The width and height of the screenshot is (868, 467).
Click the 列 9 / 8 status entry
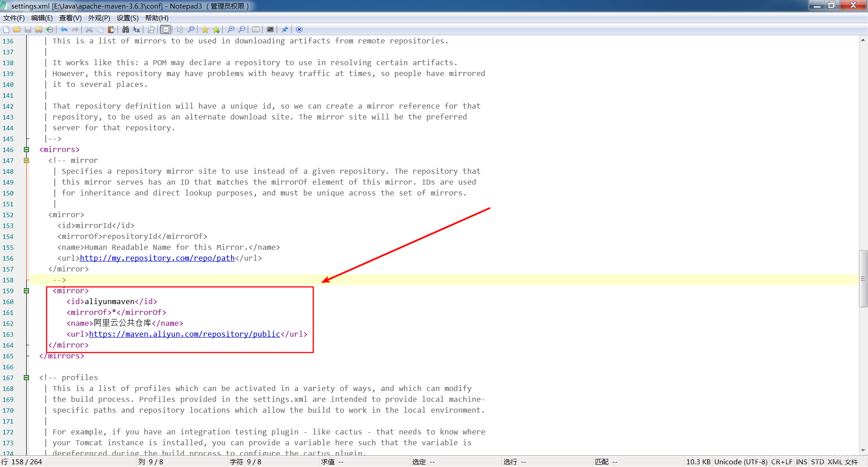(151, 462)
